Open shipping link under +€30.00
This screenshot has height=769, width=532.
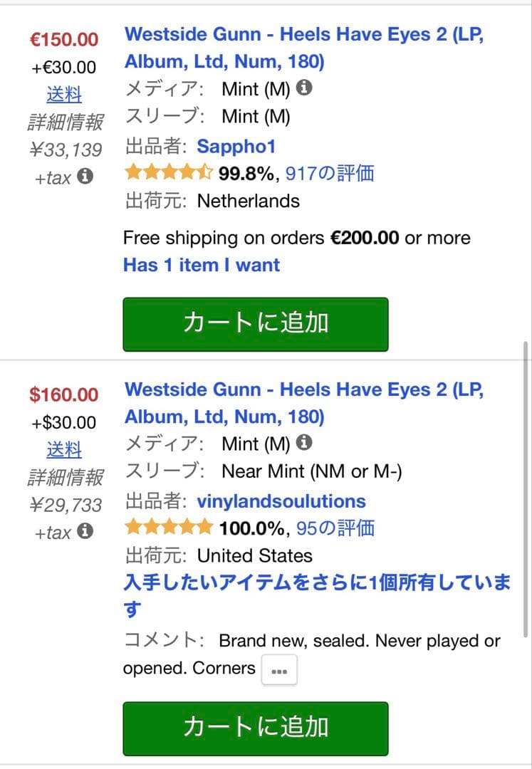click(64, 95)
